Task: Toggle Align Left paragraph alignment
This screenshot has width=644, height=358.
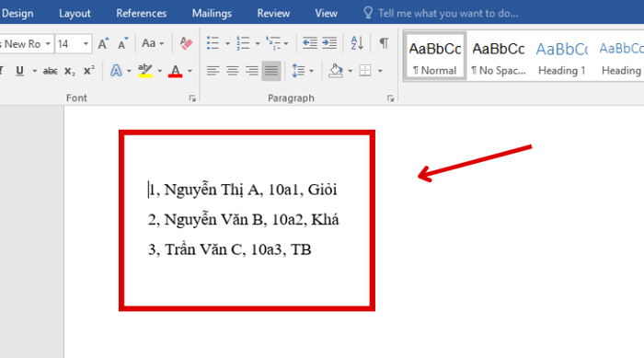Action: (x=213, y=71)
